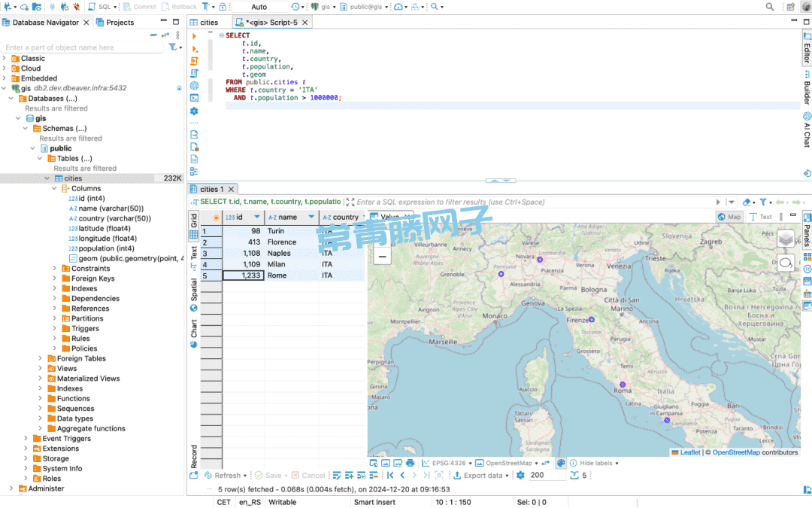This screenshot has width=812, height=508.
Task: Toggle the Text panel button
Action: click(x=760, y=217)
